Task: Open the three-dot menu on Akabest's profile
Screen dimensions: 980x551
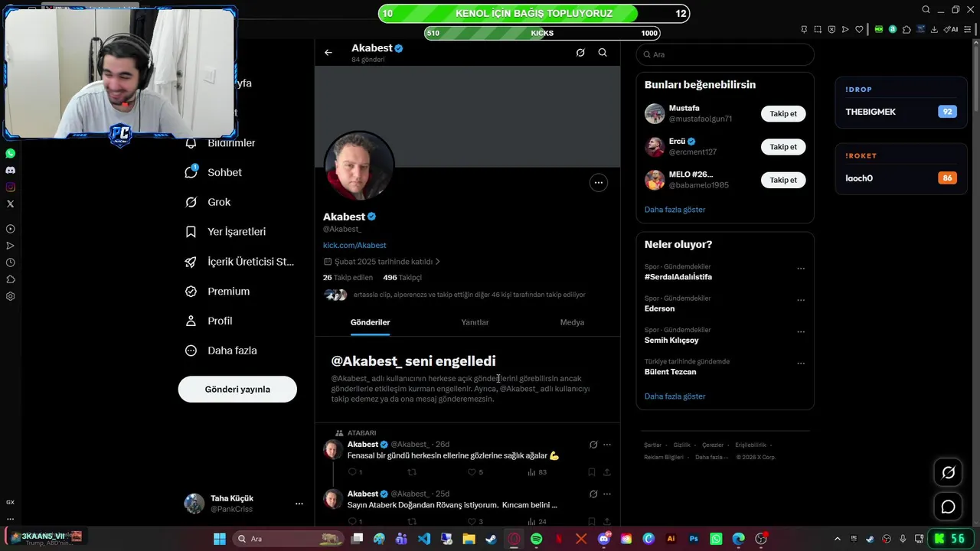Action: (599, 183)
